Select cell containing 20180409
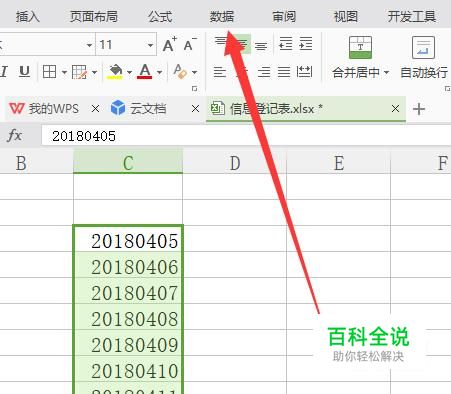Image resolution: width=451 pixels, height=394 pixels. (128, 343)
